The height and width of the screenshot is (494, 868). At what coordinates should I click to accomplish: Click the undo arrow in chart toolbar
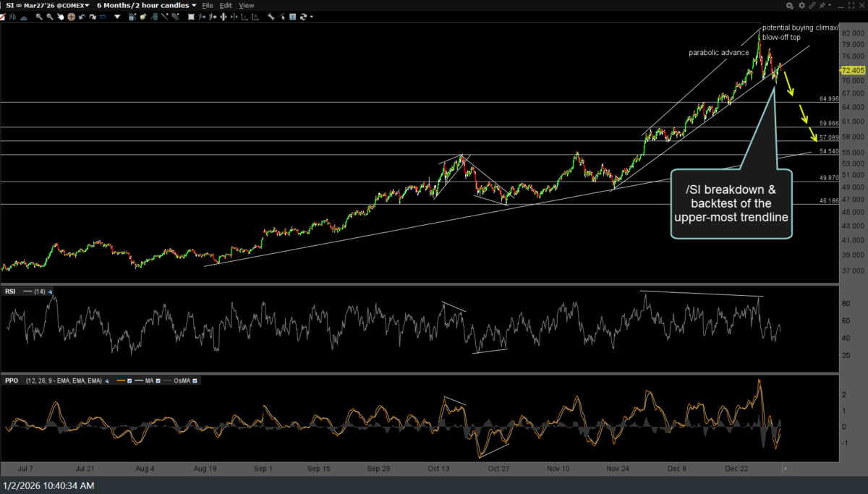click(x=82, y=17)
